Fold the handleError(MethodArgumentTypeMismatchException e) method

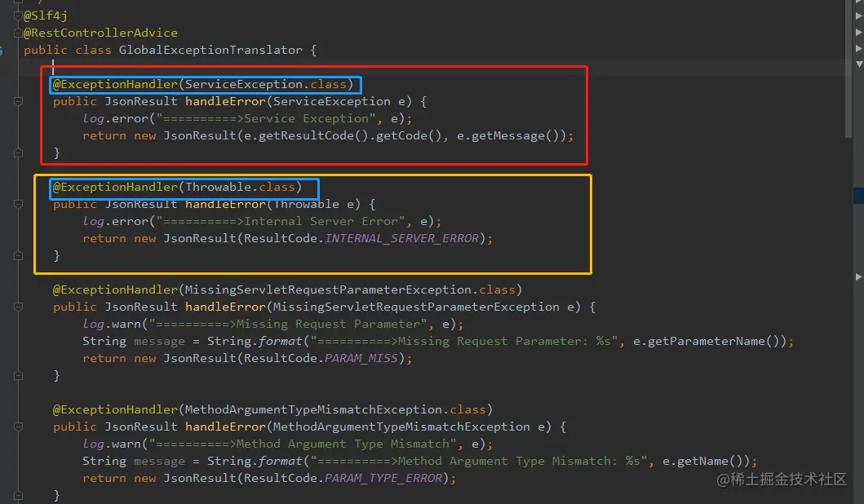pos(18,427)
